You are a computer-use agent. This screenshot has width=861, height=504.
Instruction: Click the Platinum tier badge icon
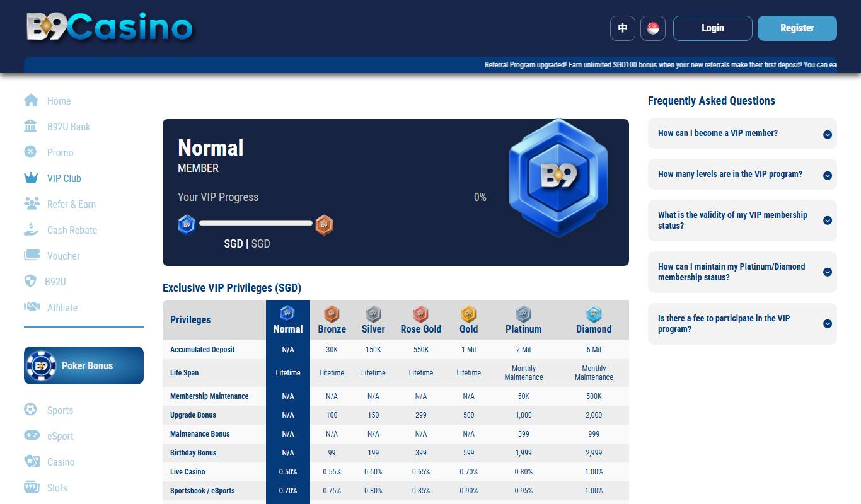pos(524,314)
